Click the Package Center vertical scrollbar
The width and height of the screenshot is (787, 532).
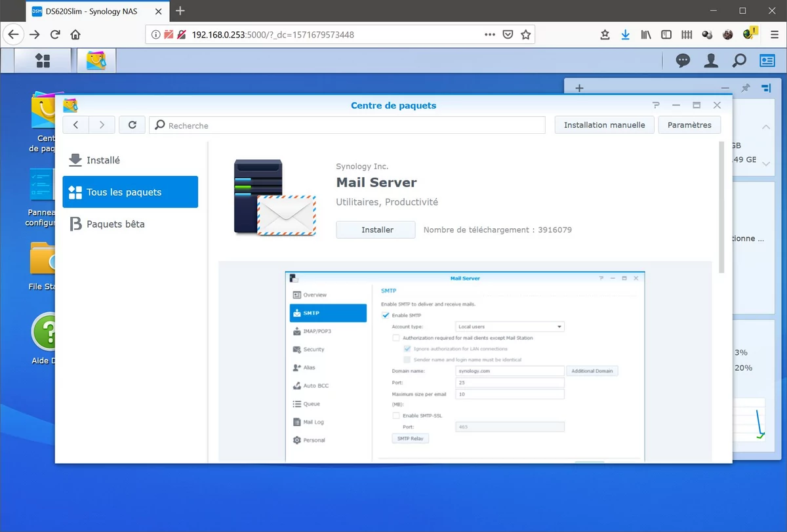(x=722, y=207)
